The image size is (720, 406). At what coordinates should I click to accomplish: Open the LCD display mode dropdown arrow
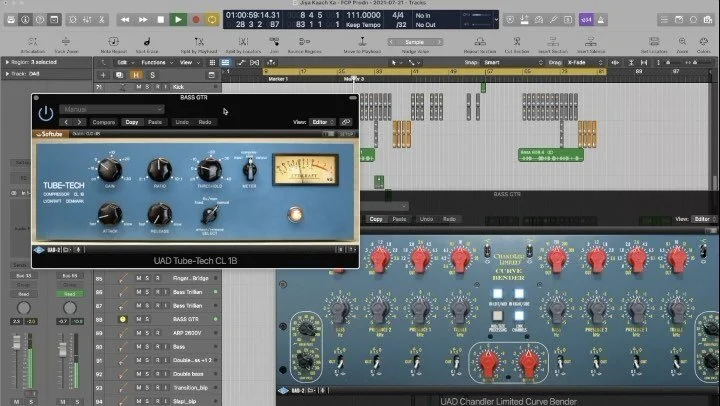[x=496, y=20]
